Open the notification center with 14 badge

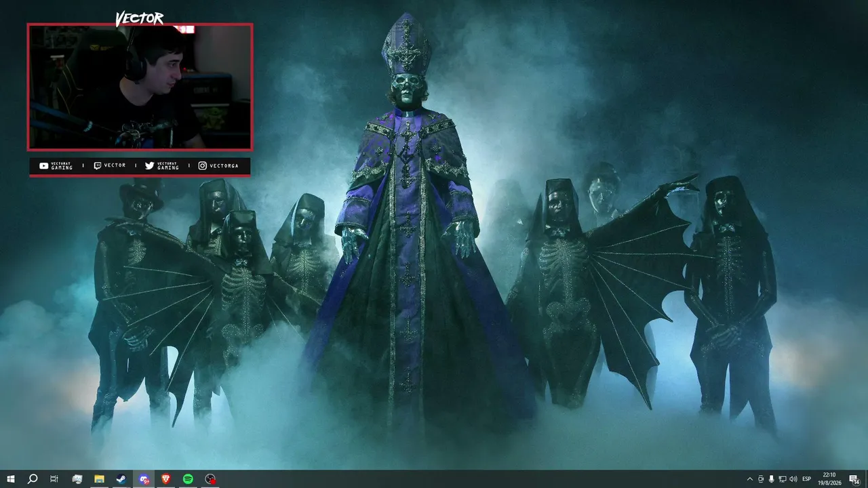(x=854, y=479)
